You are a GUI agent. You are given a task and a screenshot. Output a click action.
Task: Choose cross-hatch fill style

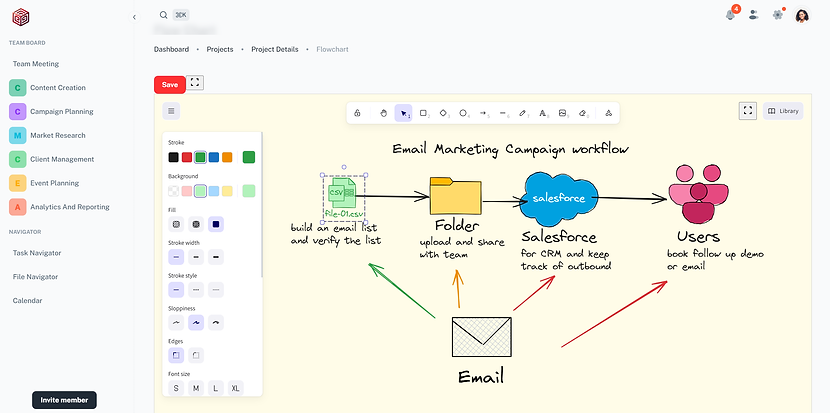[x=196, y=225]
